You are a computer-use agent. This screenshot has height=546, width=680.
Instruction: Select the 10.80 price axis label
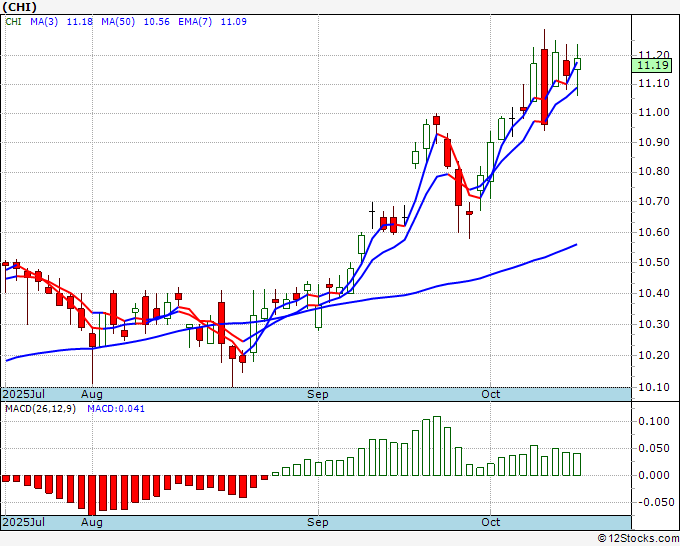(654, 172)
